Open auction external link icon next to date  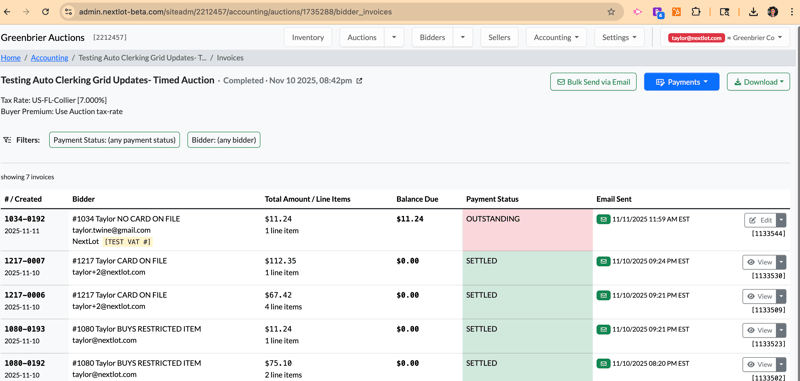[x=359, y=81]
